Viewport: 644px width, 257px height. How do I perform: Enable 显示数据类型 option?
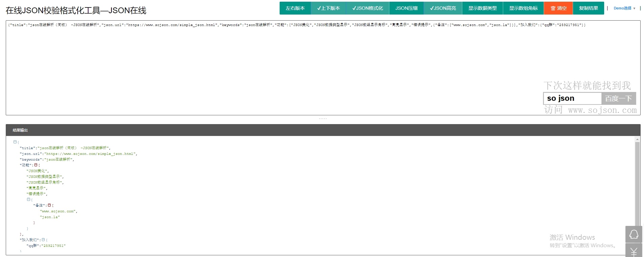[x=482, y=8]
